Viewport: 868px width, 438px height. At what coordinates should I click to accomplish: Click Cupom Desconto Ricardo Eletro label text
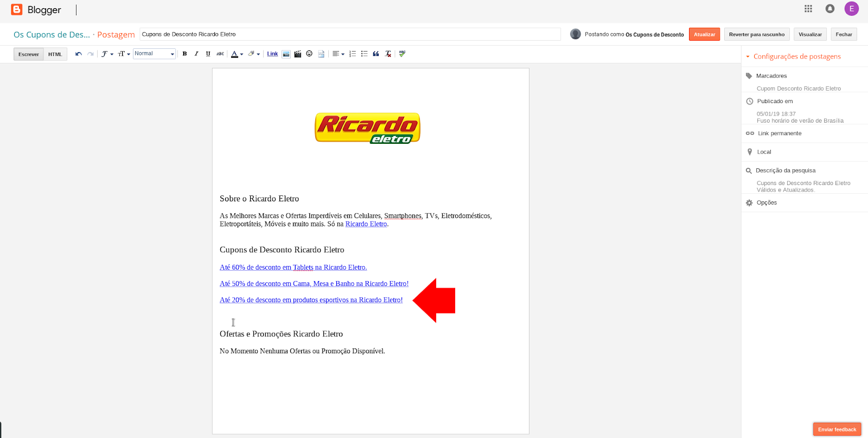click(x=799, y=88)
